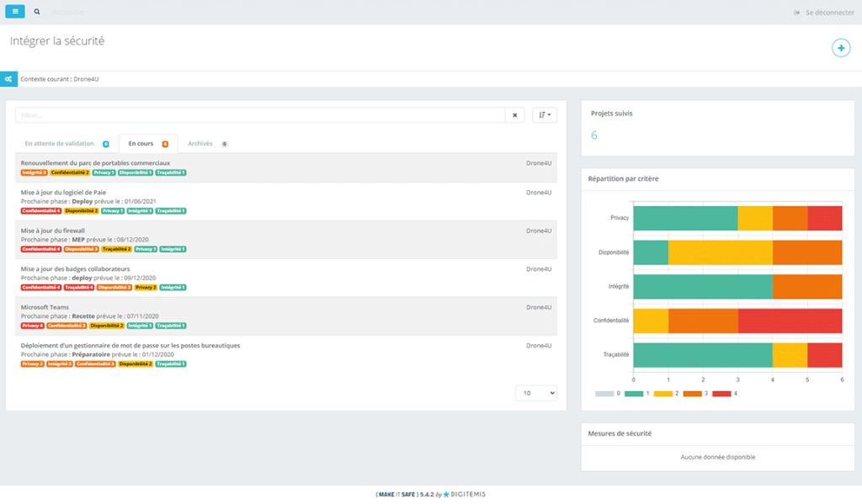Screen dimensions: 862x504
Task: Open the sort order dropdown
Action: tap(544, 115)
